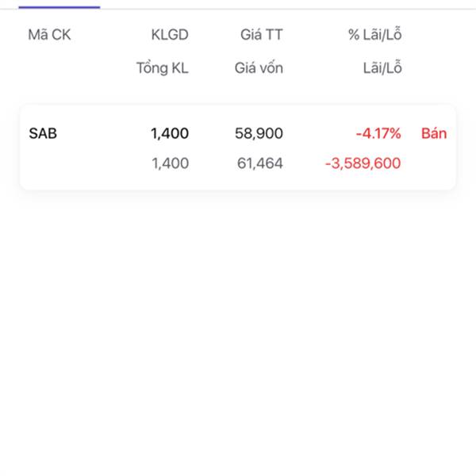This screenshot has height=476, width=476.
Task: Select the Tổng KL header label
Action: 163,67
